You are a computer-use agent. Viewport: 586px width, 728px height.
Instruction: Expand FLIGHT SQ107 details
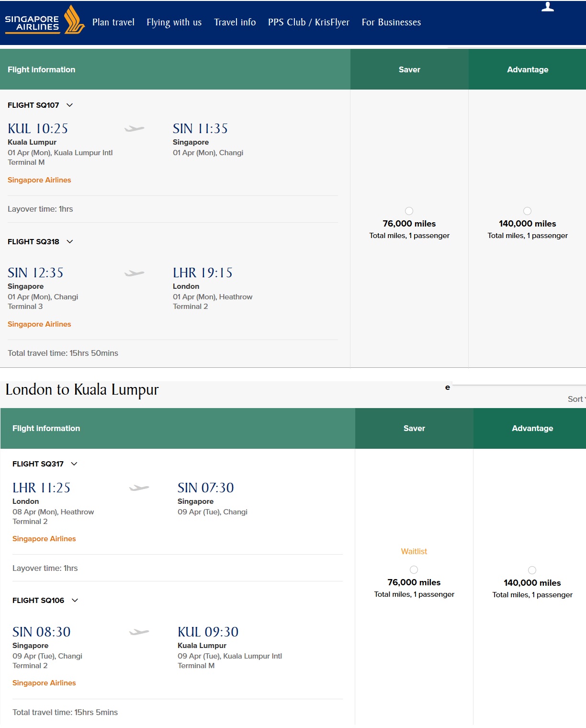pos(70,105)
